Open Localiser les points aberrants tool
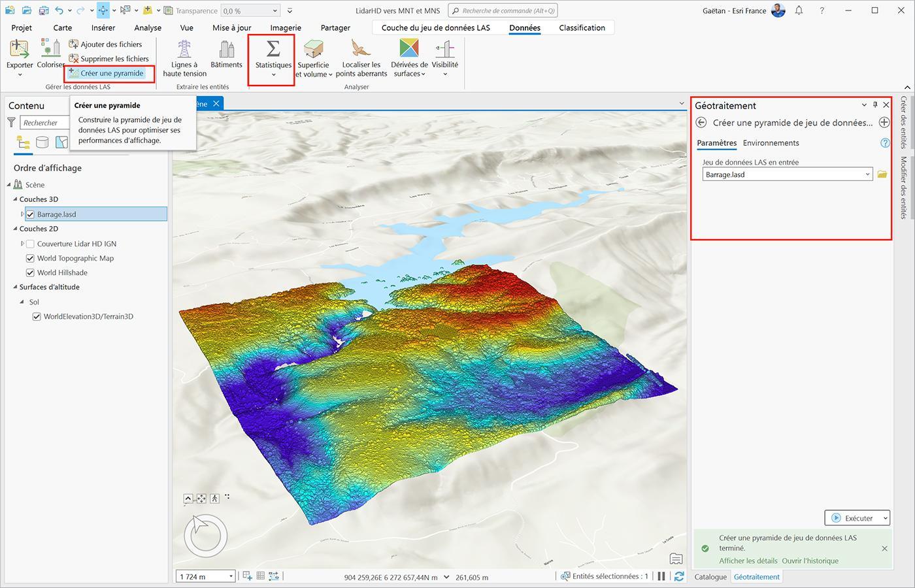This screenshot has height=588, width=915. coord(361,57)
